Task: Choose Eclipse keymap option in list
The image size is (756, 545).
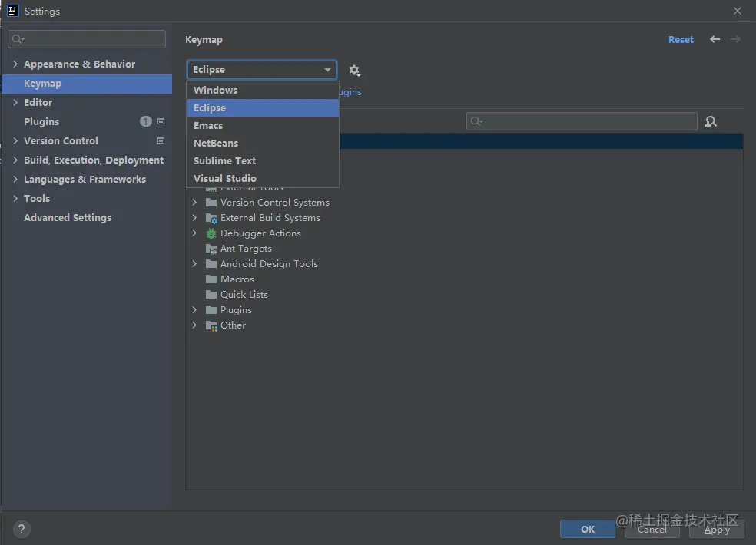Action: click(x=263, y=108)
